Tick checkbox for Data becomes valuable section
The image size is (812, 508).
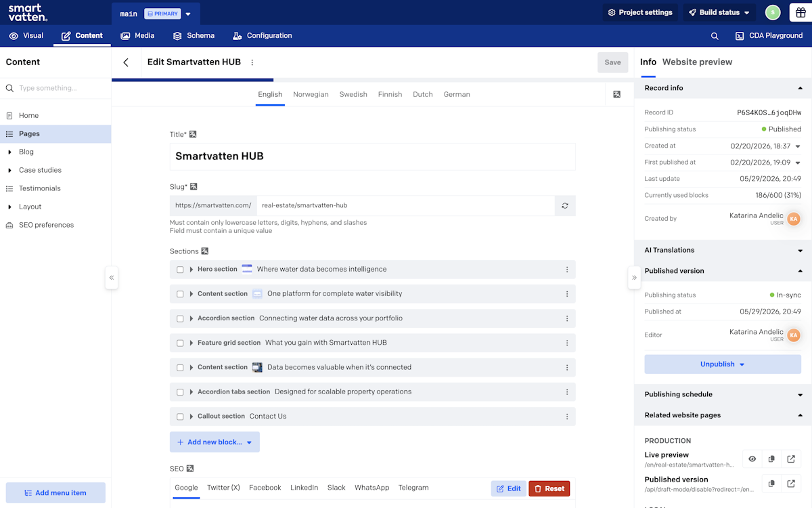point(180,367)
